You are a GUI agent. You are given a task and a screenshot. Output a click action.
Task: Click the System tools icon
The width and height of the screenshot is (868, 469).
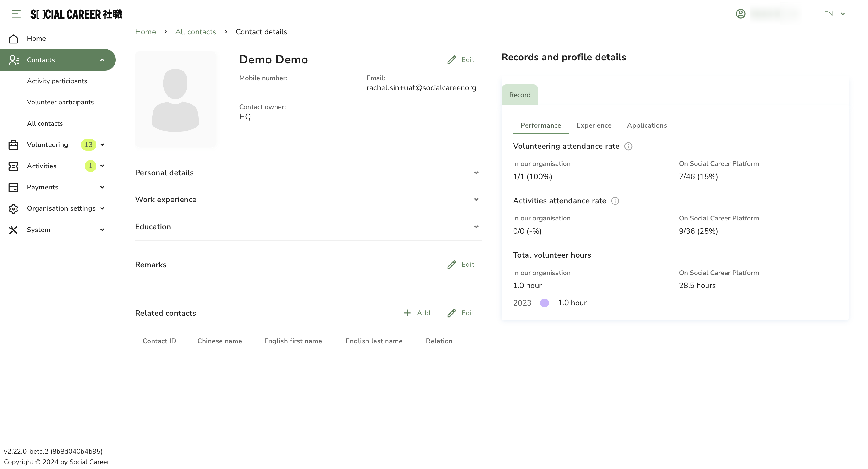coord(14,230)
